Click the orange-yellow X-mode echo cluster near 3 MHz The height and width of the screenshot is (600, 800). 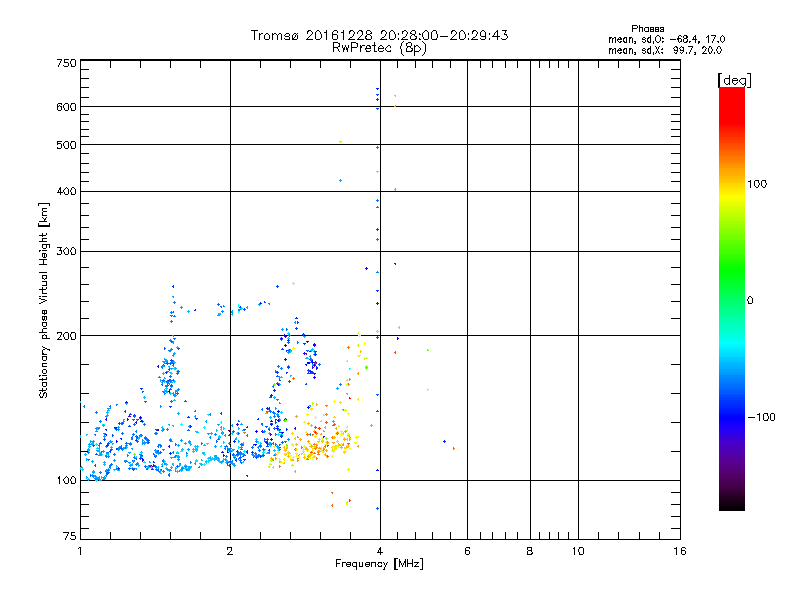point(314,441)
